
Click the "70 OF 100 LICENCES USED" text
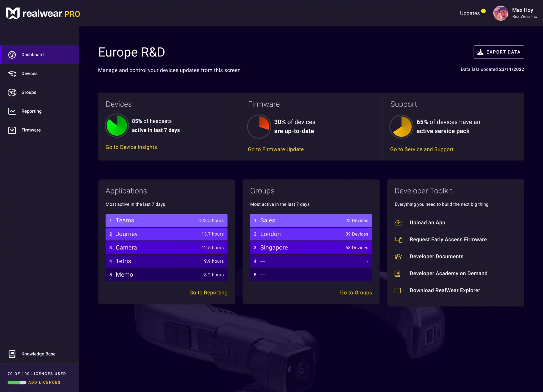point(37,374)
